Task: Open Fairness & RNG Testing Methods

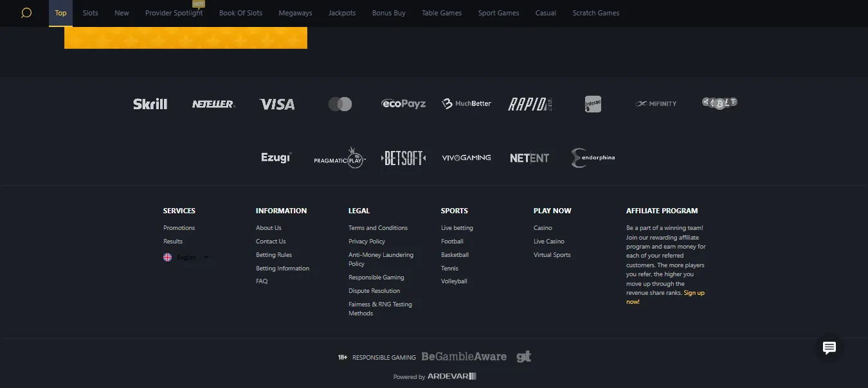Action: tap(381, 309)
